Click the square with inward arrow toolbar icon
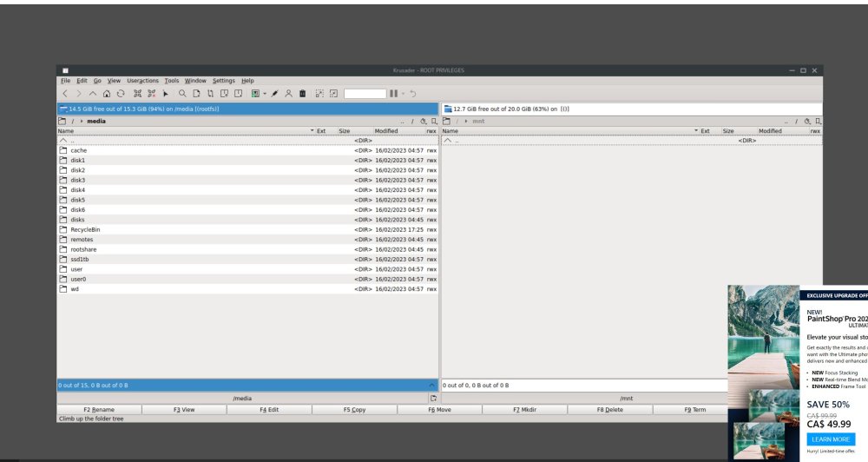The image size is (868, 462). [333, 94]
